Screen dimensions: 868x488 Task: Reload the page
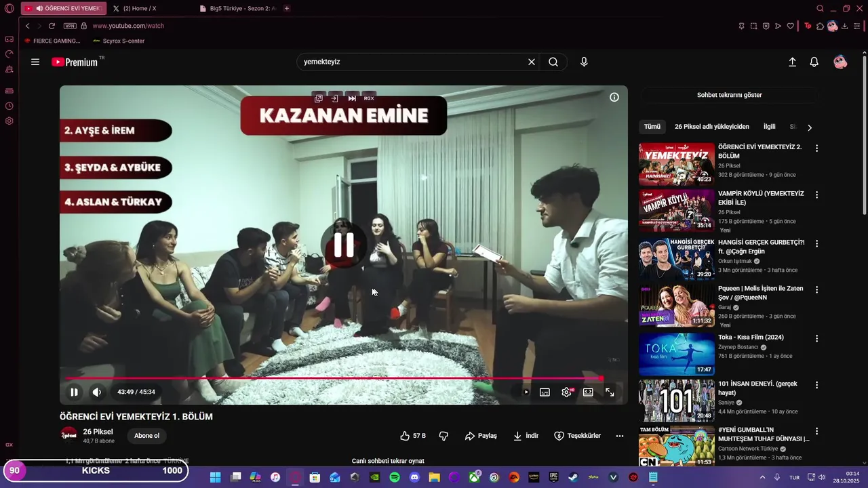point(52,26)
